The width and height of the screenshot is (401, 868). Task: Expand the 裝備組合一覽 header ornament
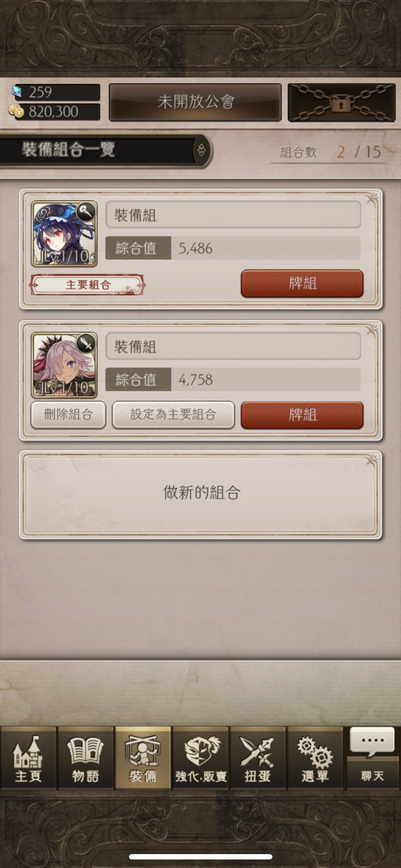click(x=201, y=150)
